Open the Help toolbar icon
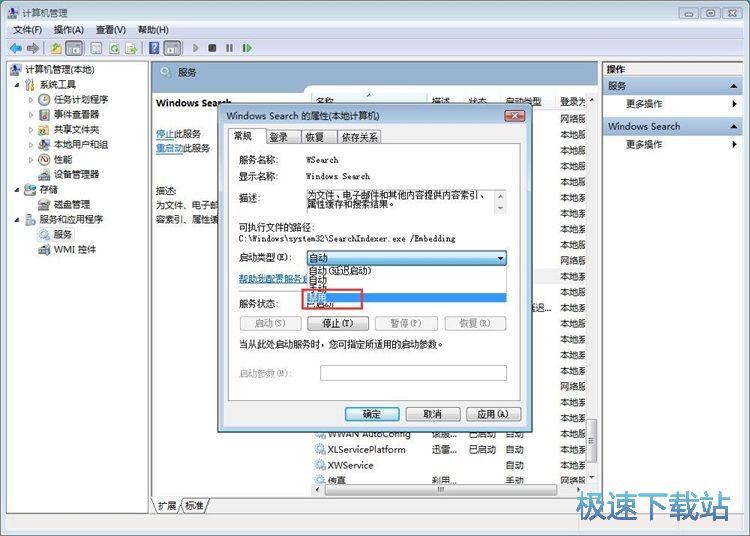Screen dimensions: 750x536 (x=154, y=48)
